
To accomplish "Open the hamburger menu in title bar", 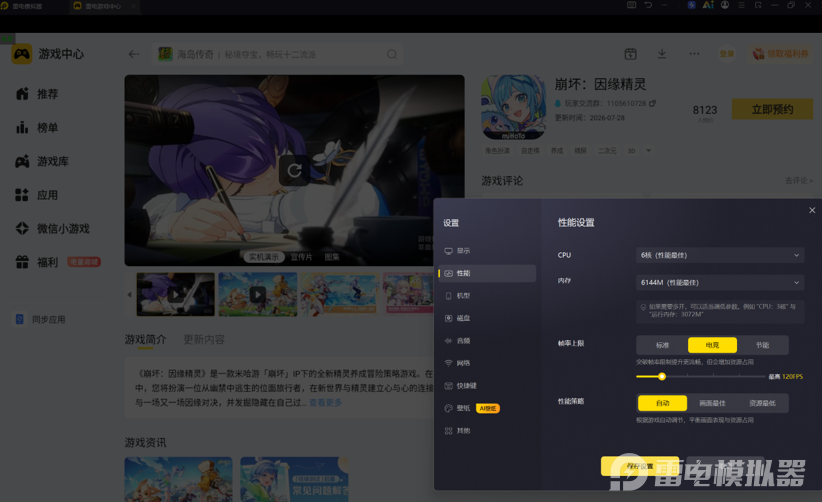I will [741, 5].
